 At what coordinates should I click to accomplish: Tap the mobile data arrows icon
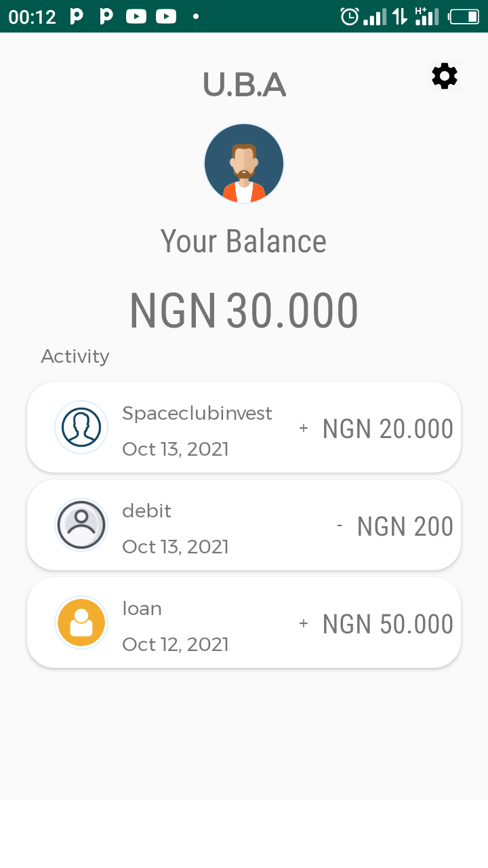pyautogui.click(x=400, y=16)
